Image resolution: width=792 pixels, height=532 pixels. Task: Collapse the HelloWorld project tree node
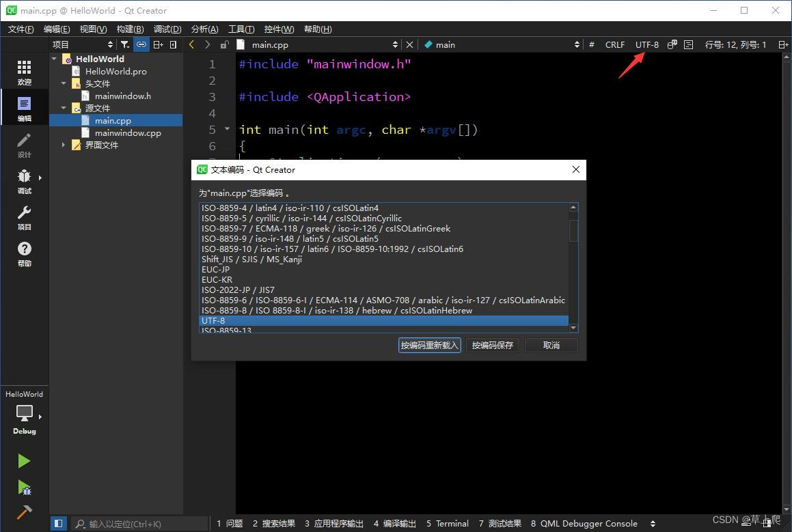[x=55, y=59]
